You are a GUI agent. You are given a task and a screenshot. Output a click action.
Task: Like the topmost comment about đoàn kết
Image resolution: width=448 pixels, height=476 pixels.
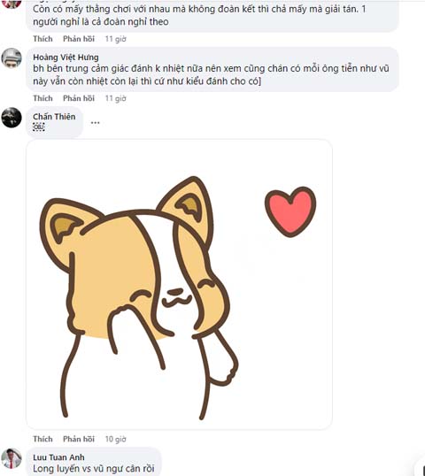tap(42, 39)
